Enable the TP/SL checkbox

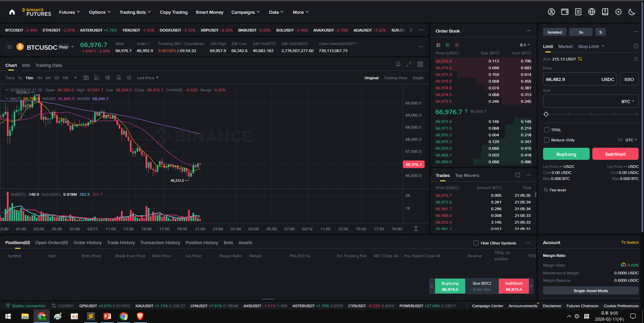point(546,130)
